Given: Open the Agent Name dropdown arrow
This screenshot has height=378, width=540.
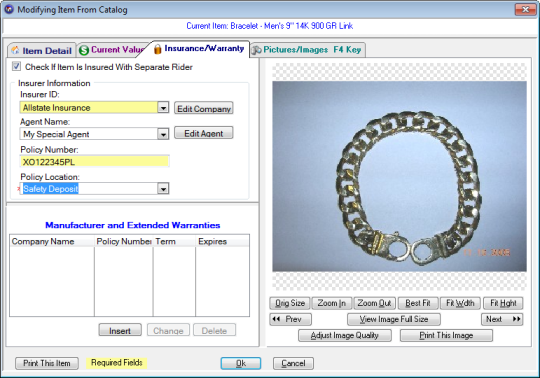Looking at the screenshot, I should coord(163,134).
